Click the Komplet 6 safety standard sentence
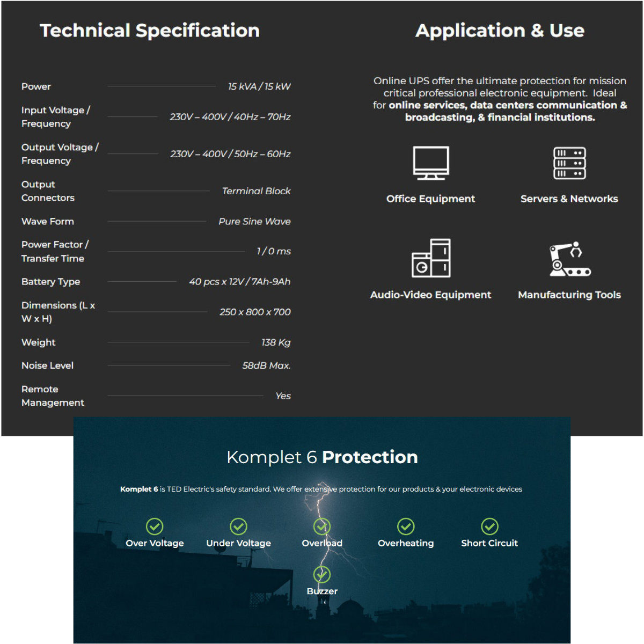 [x=321, y=489]
